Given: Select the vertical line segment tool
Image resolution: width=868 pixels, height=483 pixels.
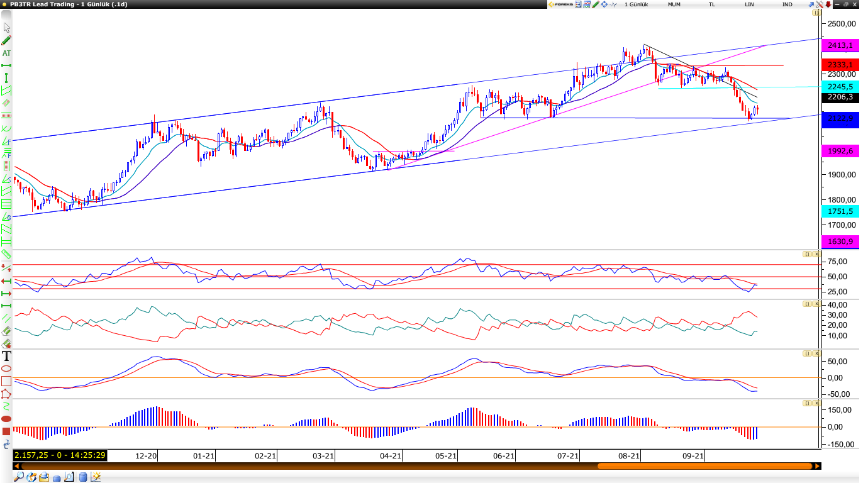Looking at the screenshot, I should [x=7, y=78].
